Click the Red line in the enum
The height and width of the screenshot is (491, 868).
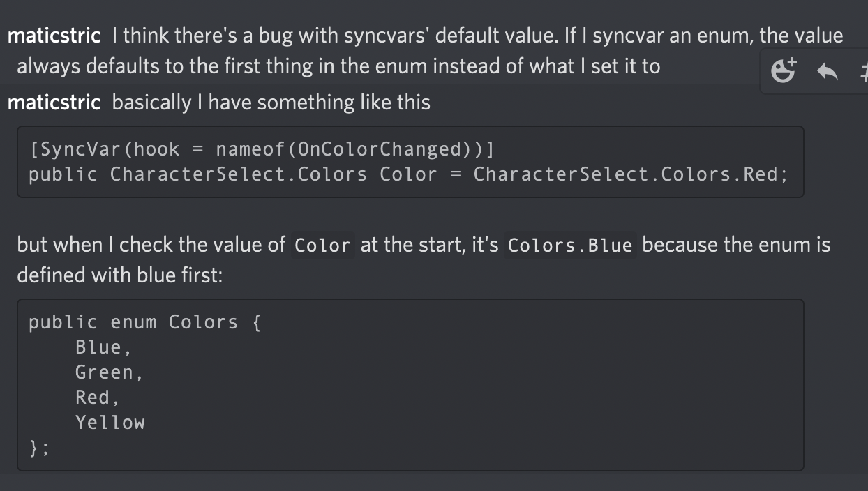(97, 397)
